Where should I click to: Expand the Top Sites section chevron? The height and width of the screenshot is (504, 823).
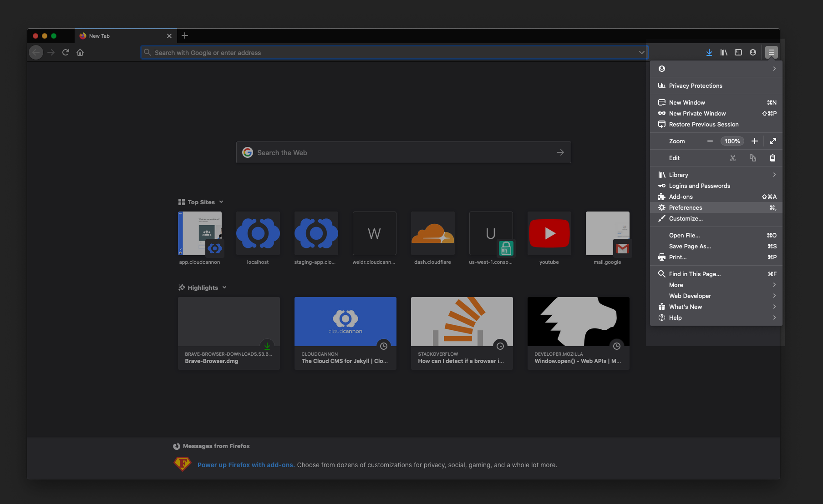(x=221, y=202)
